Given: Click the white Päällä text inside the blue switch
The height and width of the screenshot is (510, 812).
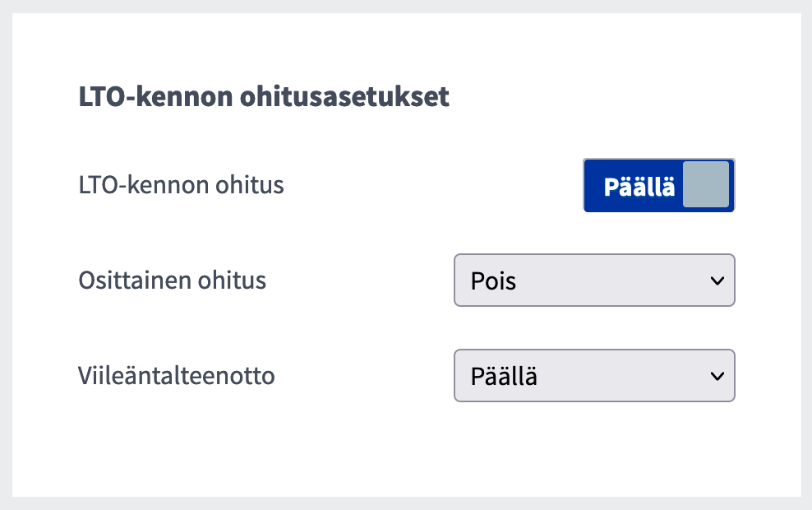Looking at the screenshot, I should 639,187.
